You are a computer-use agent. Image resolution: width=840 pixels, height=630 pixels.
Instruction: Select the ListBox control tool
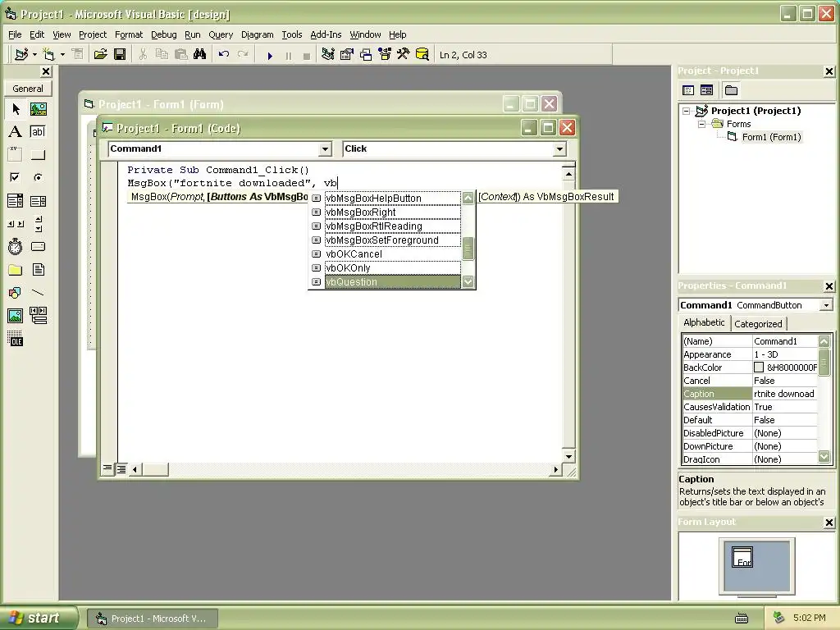38,201
